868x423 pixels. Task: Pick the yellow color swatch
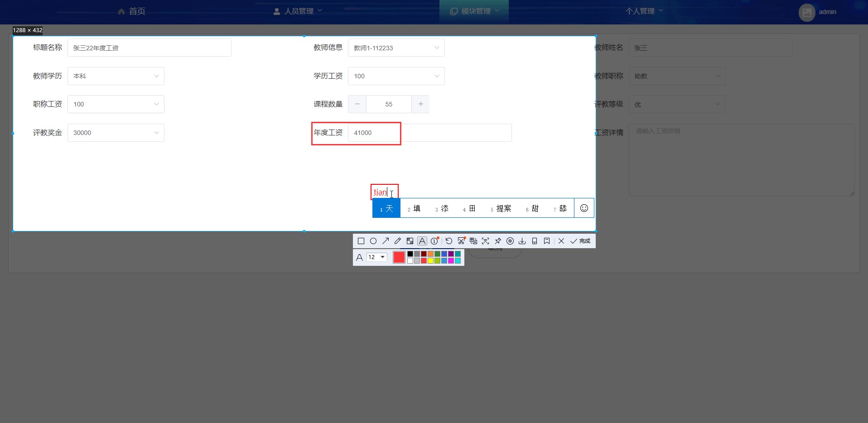point(430,260)
